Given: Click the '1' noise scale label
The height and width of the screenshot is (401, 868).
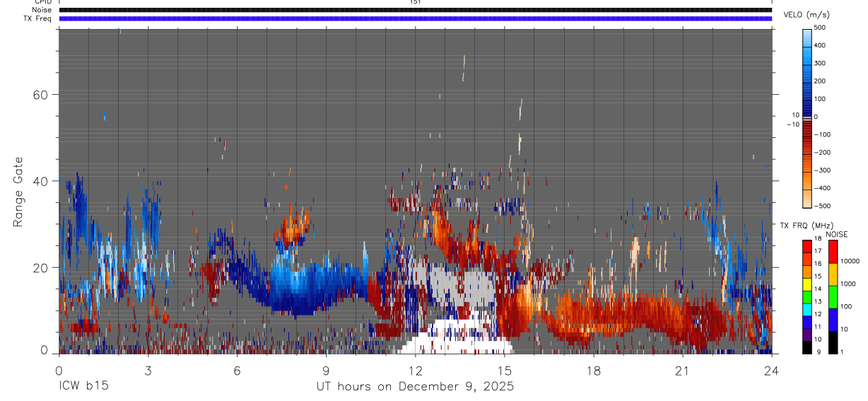Looking at the screenshot, I should point(843,351).
